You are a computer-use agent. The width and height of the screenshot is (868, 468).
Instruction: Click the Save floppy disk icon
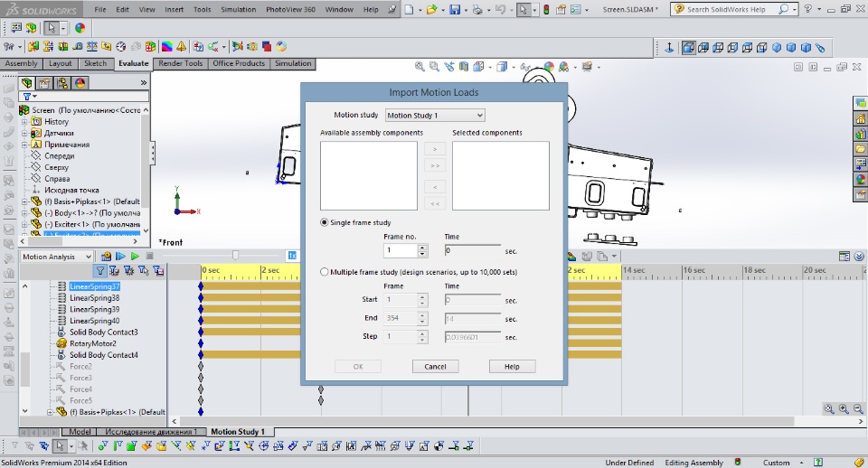point(455,9)
